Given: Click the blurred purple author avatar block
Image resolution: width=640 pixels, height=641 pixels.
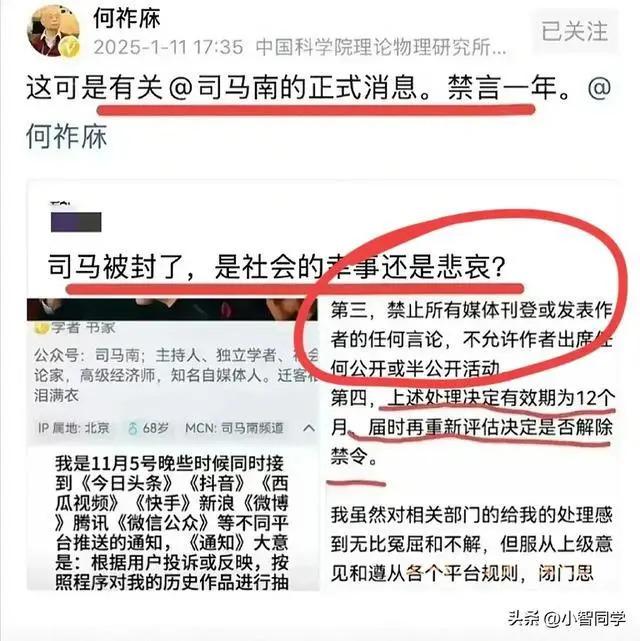Looking at the screenshot, I should click(76, 222).
